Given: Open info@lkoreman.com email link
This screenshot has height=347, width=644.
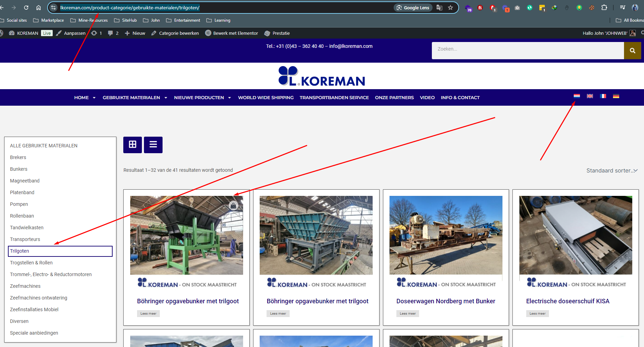Looking at the screenshot, I should 351,46.
